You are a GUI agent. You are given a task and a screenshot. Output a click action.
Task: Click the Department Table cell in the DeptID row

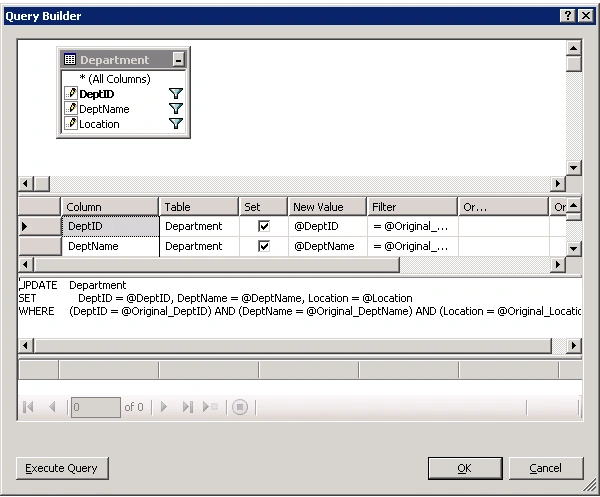tap(199, 226)
